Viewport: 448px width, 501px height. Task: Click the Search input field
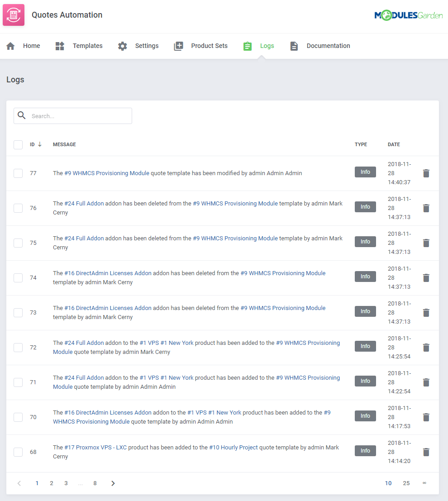coord(73,116)
